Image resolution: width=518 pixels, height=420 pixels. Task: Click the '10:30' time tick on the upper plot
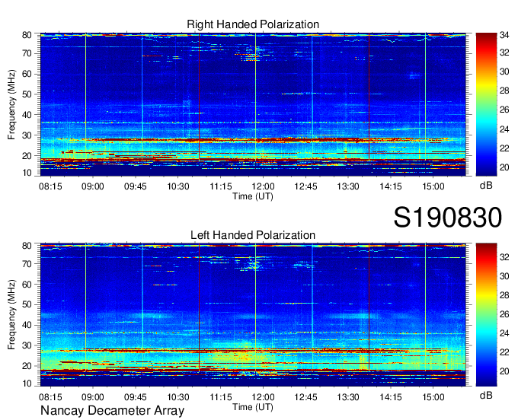pos(178,186)
